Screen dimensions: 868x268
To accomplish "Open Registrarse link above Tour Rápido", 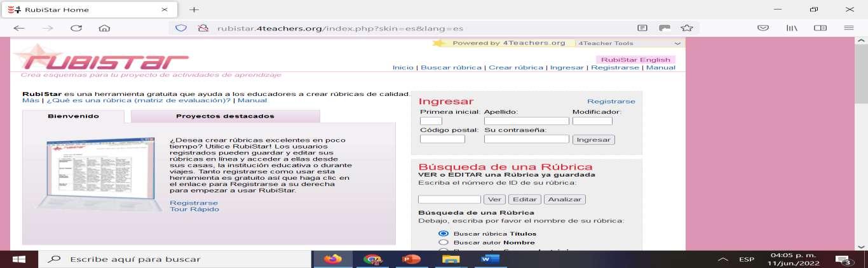I will point(194,203).
